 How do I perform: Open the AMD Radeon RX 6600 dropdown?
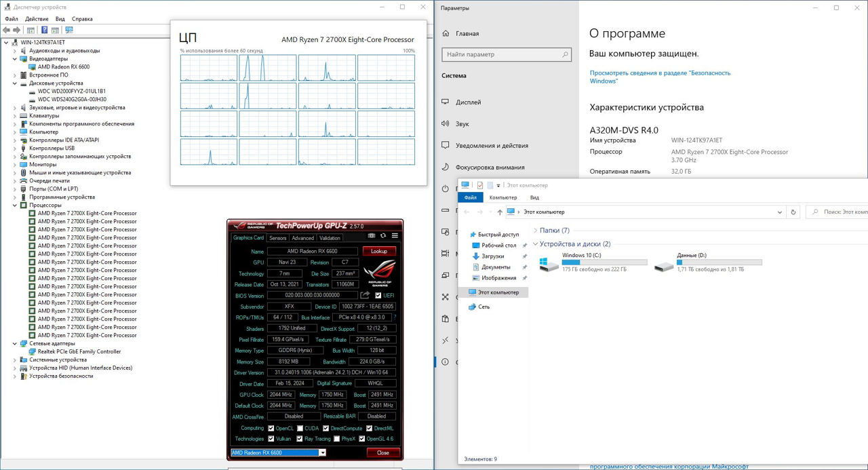point(323,452)
